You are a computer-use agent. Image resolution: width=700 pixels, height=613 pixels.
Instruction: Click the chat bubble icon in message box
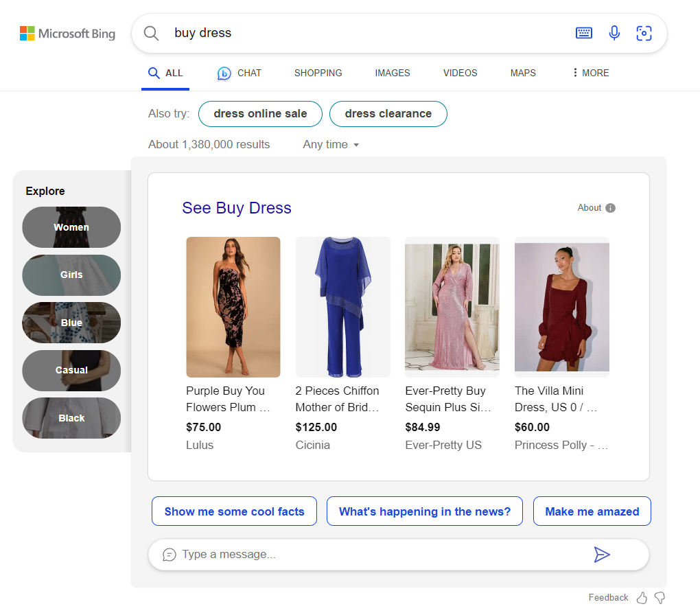[x=170, y=555]
